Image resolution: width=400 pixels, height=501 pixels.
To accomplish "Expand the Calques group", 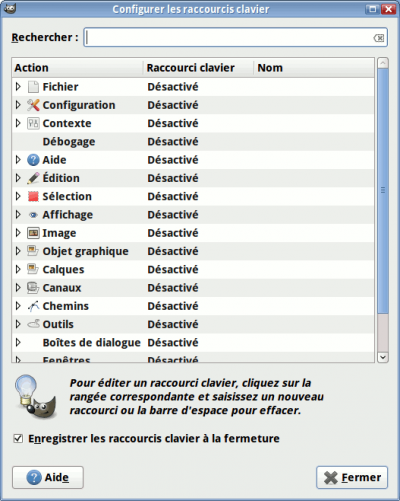I will pyautogui.click(x=18, y=269).
